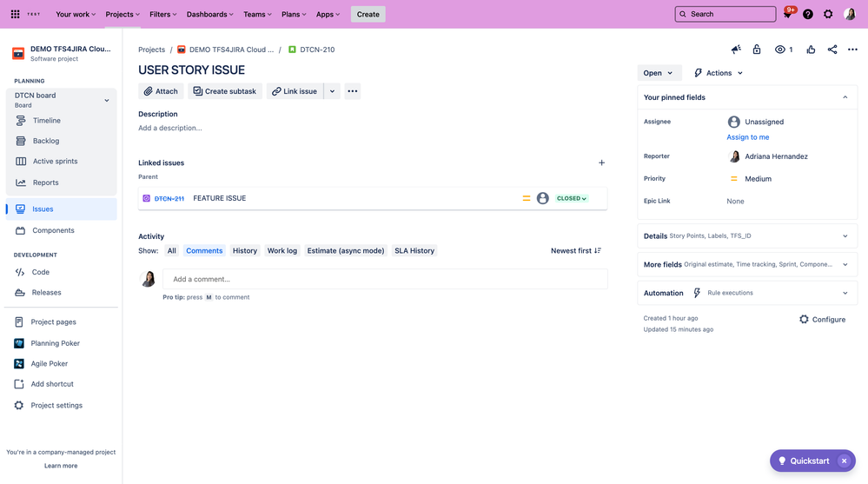Image resolution: width=868 pixels, height=484 pixels.
Task: Click the Configure button
Action: (x=822, y=320)
